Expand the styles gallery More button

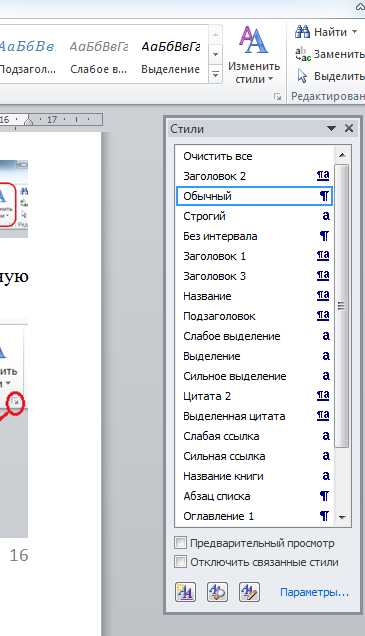pos(216,75)
